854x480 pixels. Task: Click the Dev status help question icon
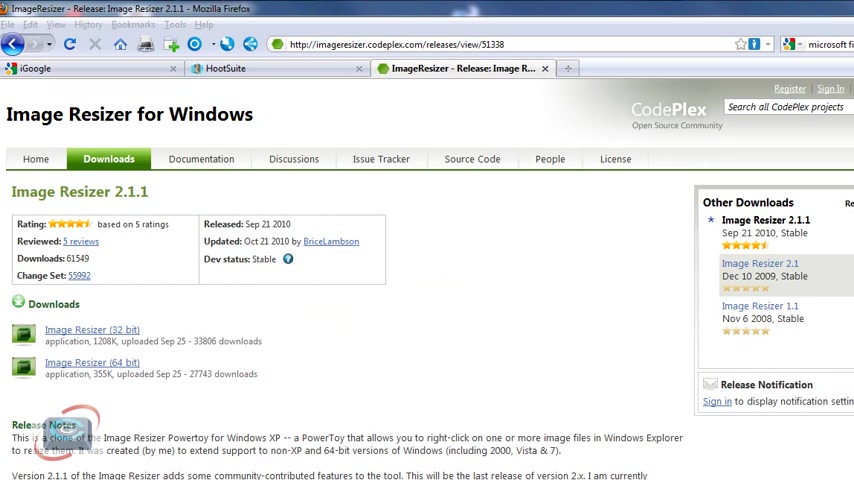(288, 259)
